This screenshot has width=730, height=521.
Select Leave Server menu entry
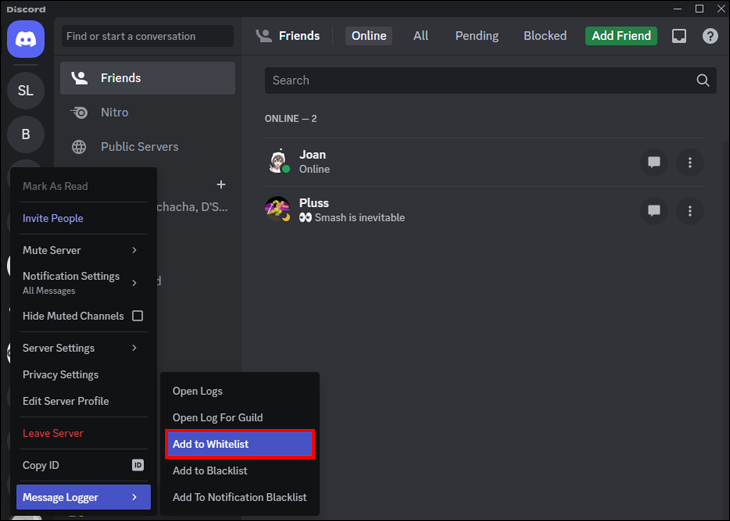coord(53,433)
